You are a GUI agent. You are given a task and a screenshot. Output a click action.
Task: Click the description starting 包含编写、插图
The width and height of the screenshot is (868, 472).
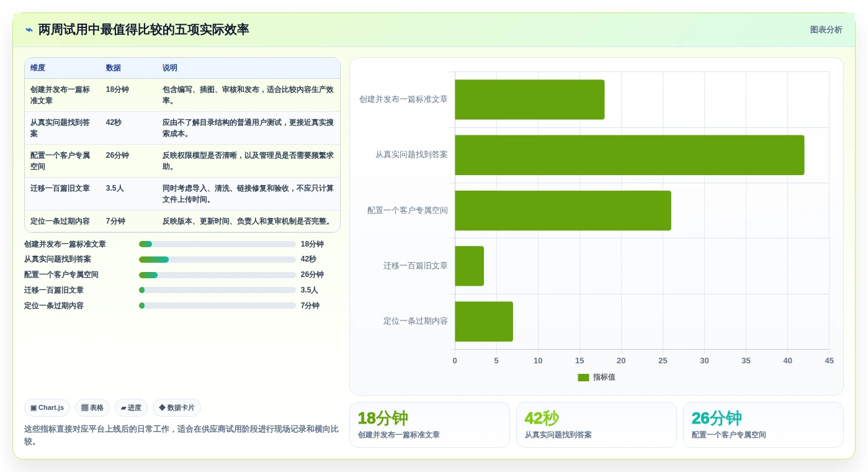[x=248, y=95]
